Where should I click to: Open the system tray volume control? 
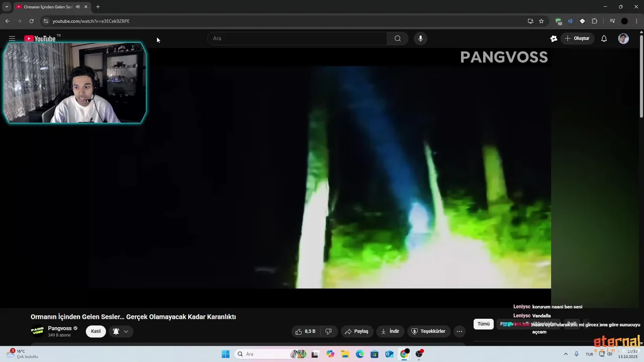(610, 354)
